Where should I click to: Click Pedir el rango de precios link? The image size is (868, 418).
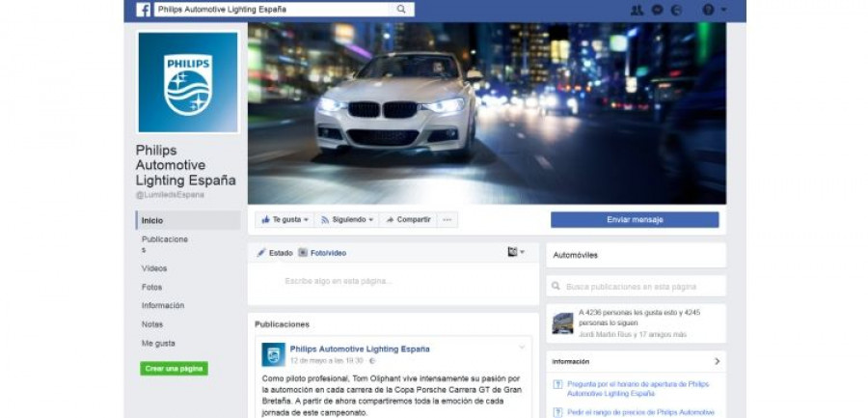pos(640,413)
